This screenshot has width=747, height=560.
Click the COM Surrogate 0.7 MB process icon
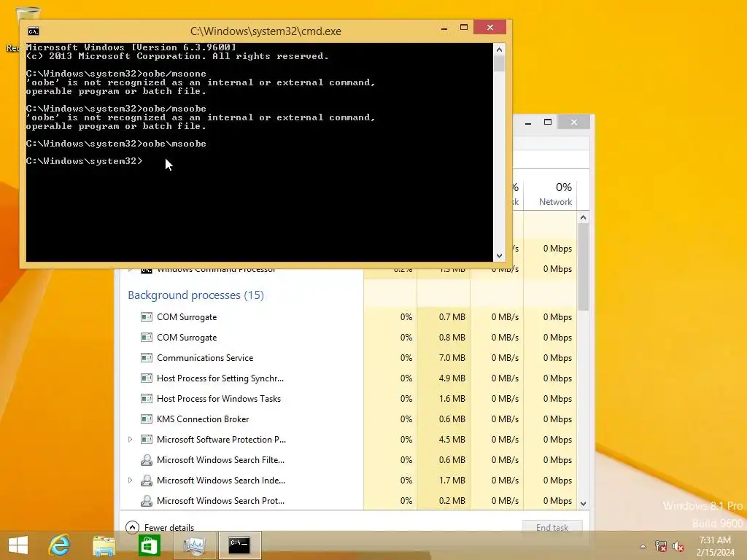(146, 316)
